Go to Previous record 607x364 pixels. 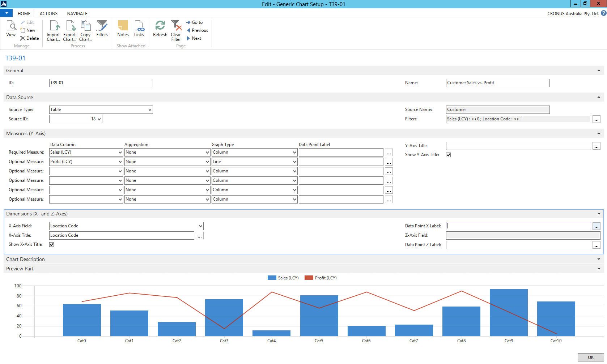point(197,30)
